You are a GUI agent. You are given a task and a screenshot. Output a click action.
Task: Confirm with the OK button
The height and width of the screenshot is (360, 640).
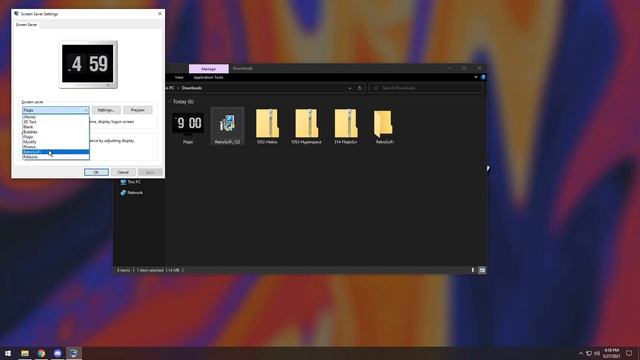point(96,172)
